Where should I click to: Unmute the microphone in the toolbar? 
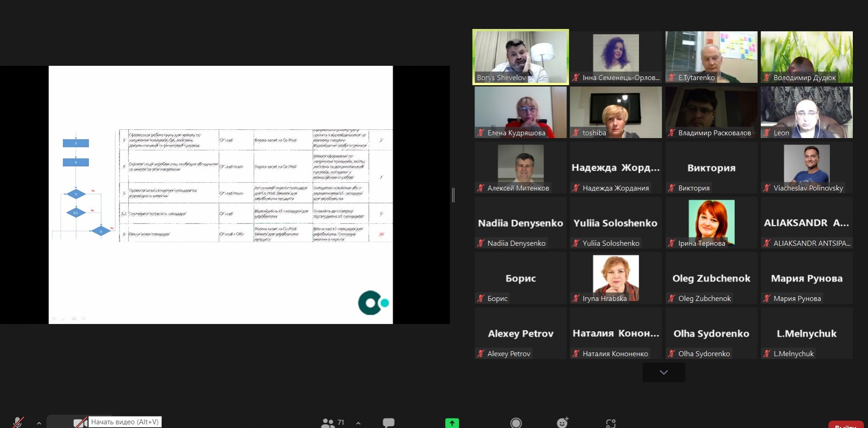(x=18, y=422)
